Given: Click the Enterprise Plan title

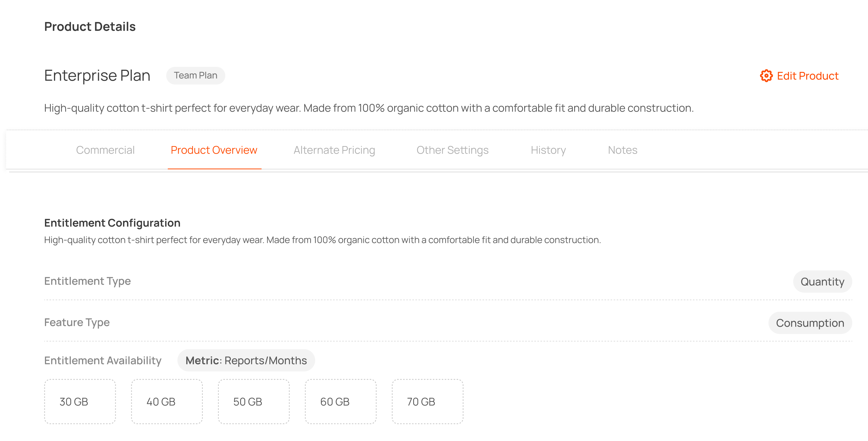Looking at the screenshot, I should [97, 76].
